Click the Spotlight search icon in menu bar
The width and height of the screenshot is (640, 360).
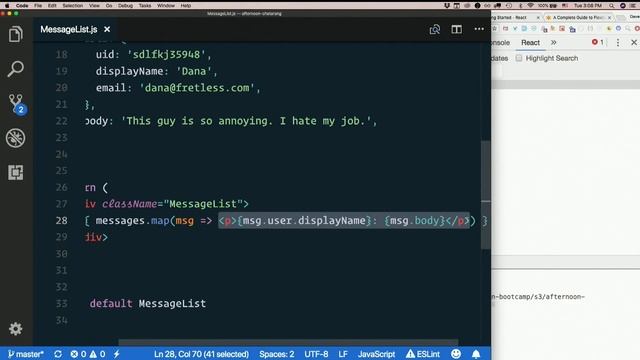pos(611,6)
